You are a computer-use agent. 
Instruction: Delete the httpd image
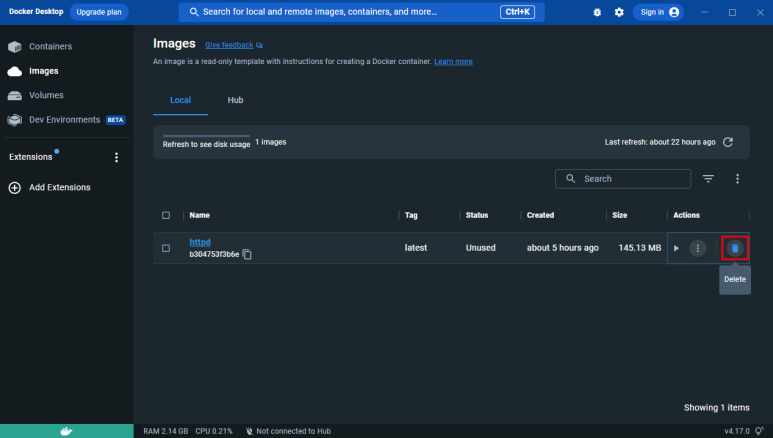(735, 248)
